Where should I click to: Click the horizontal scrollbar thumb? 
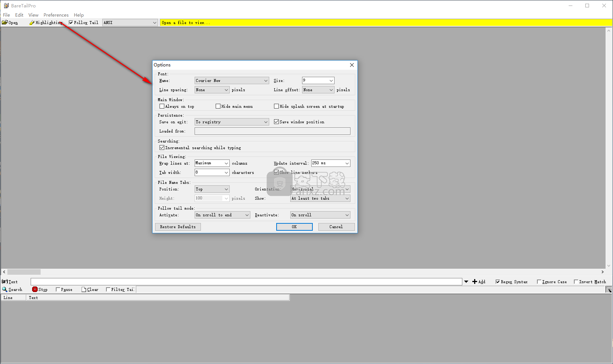(24, 272)
